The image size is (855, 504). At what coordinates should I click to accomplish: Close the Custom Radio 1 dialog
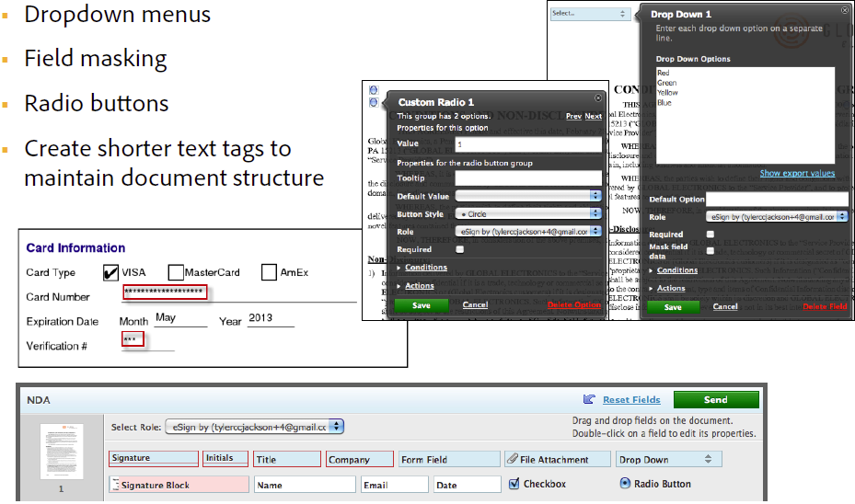(x=598, y=98)
